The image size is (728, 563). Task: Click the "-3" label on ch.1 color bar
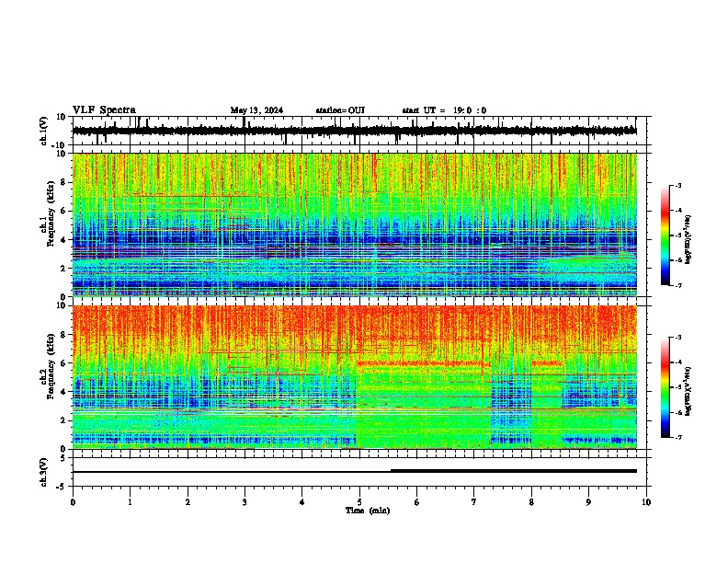tap(677, 185)
